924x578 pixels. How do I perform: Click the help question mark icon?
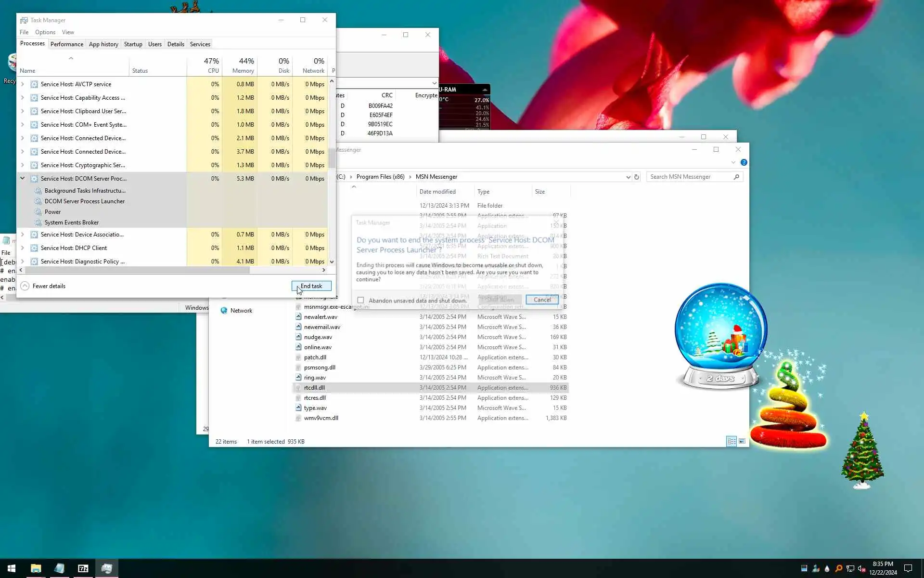click(744, 162)
